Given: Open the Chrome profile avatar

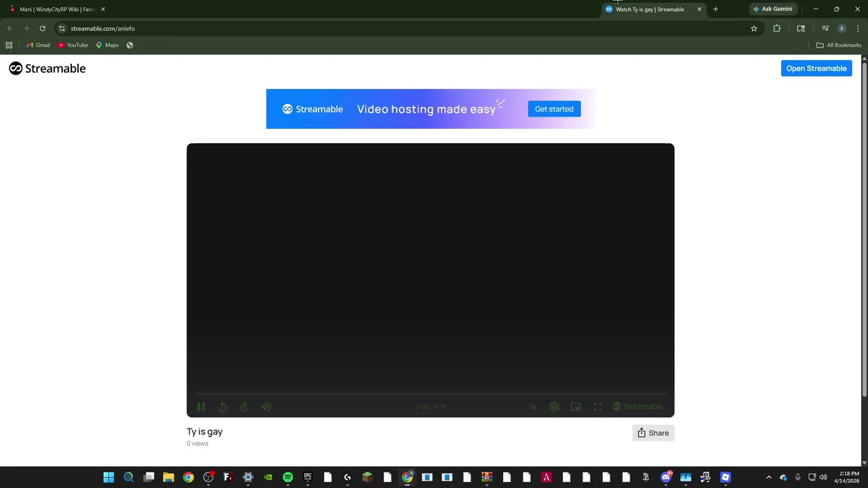Looking at the screenshot, I should [842, 28].
